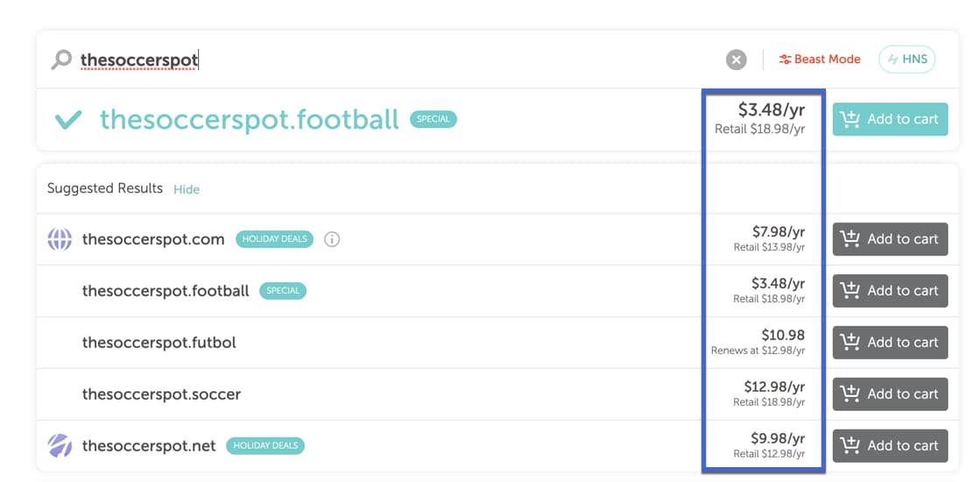The image size is (980, 482).
Task: Enable Beast Mode search
Action: click(x=820, y=60)
